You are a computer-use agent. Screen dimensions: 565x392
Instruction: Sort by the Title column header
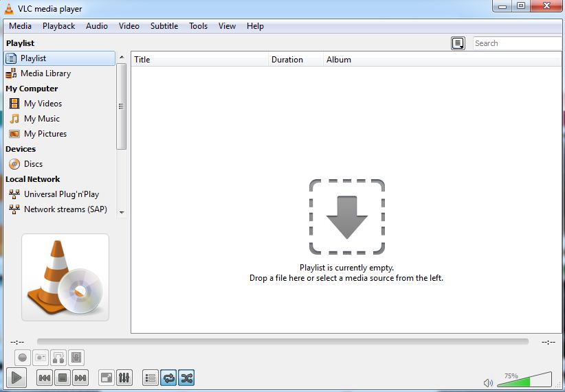[200, 60]
